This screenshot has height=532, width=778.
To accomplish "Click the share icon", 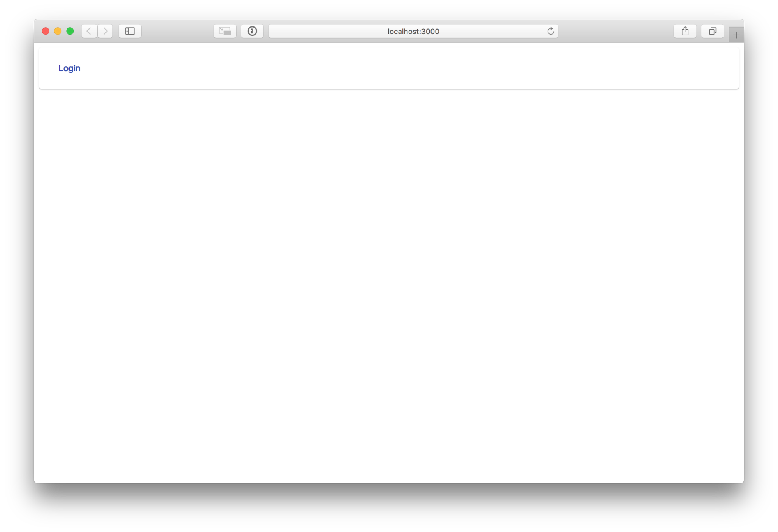I will [x=686, y=31].
